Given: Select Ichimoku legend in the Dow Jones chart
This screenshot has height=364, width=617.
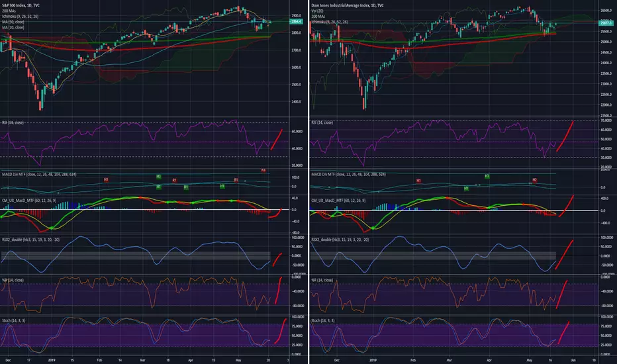Looking at the screenshot, I should (330, 22).
